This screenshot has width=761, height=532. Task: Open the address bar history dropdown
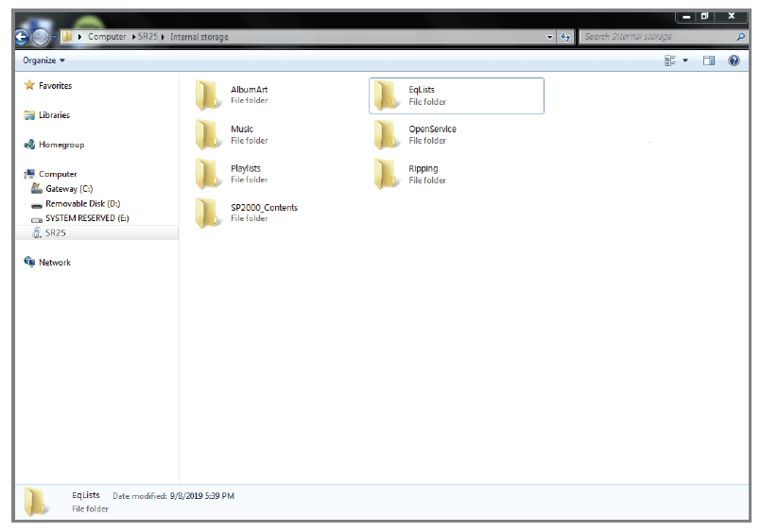tap(550, 37)
